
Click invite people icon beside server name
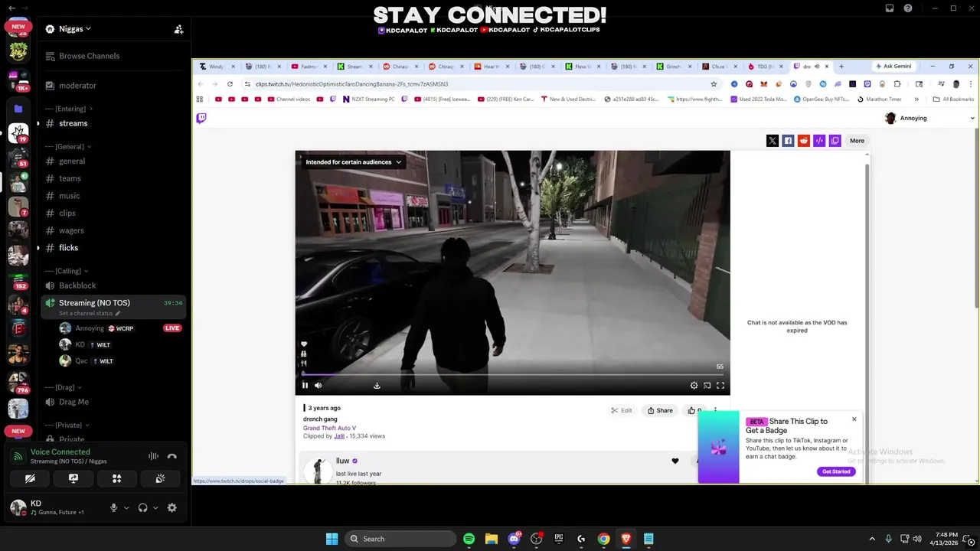(x=178, y=29)
